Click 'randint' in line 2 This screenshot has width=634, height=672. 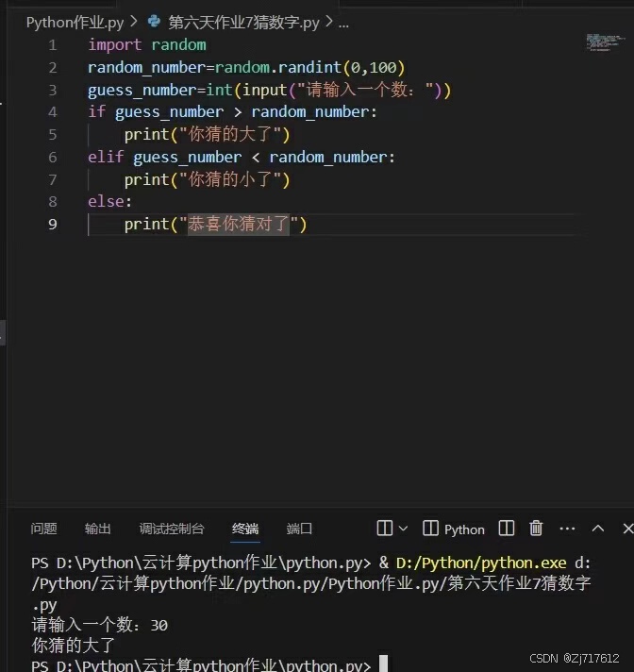(x=309, y=67)
